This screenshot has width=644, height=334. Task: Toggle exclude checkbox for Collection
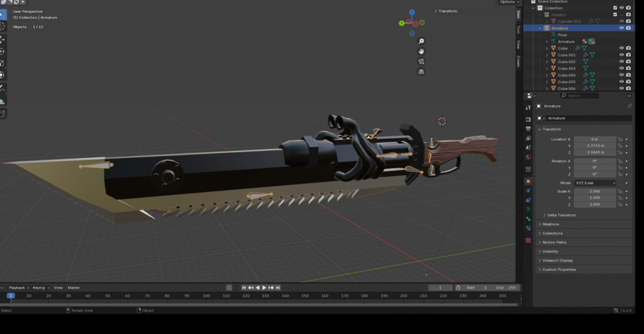click(x=615, y=8)
